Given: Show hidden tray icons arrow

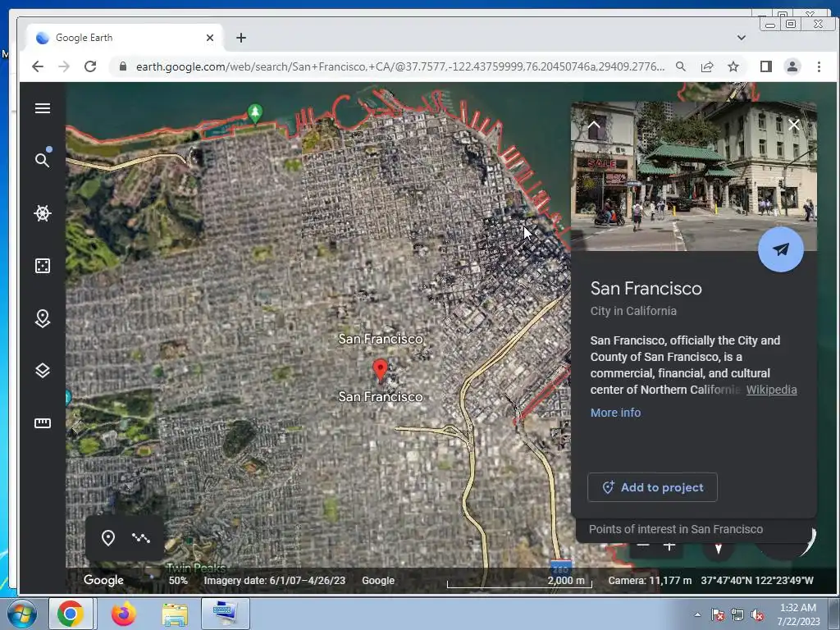Looking at the screenshot, I should (697, 614).
